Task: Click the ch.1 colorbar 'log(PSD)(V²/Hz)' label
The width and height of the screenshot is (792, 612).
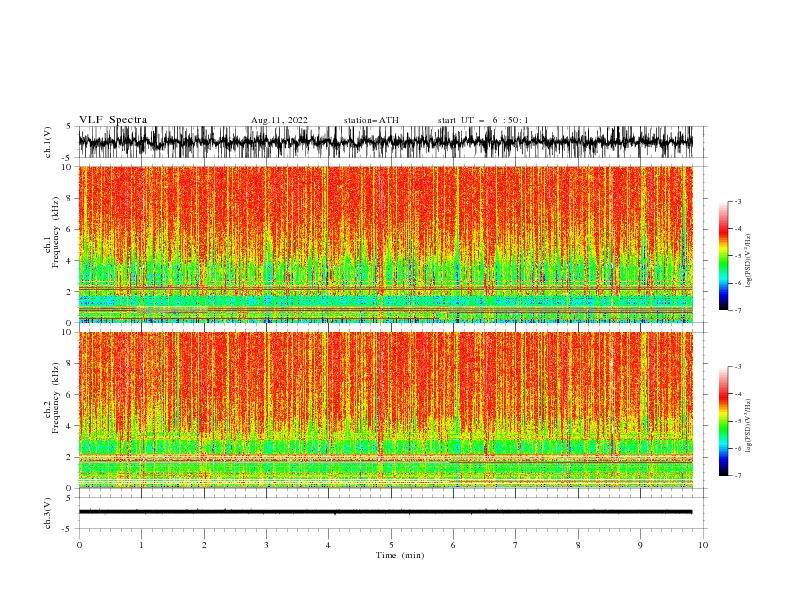Action: pyautogui.click(x=749, y=261)
